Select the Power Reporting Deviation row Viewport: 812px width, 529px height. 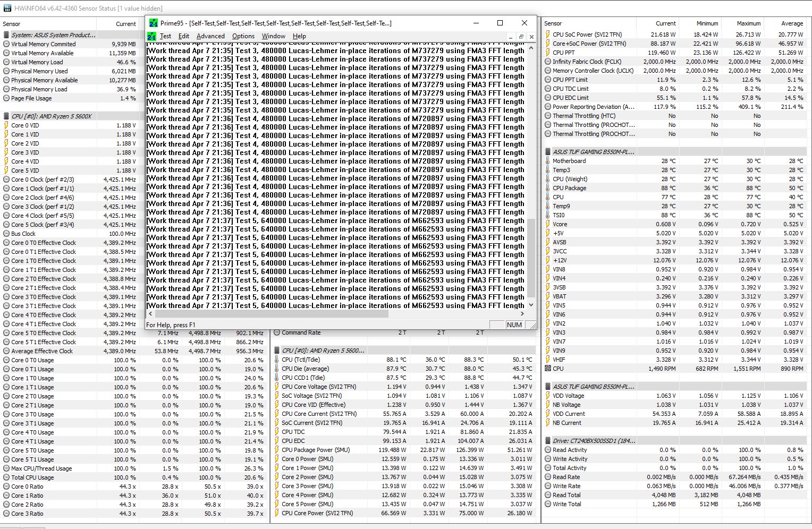tap(675, 107)
